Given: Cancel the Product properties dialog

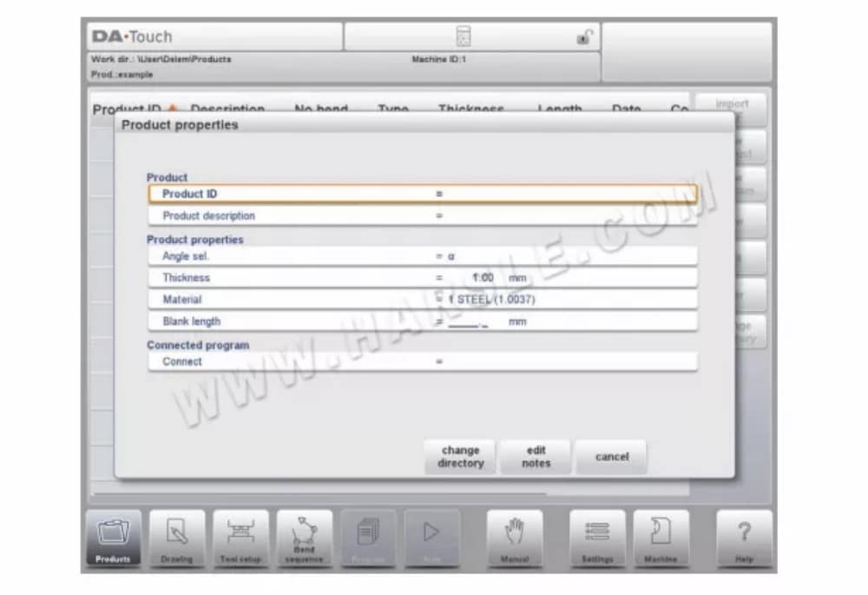Looking at the screenshot, I should tap(612, 457).
